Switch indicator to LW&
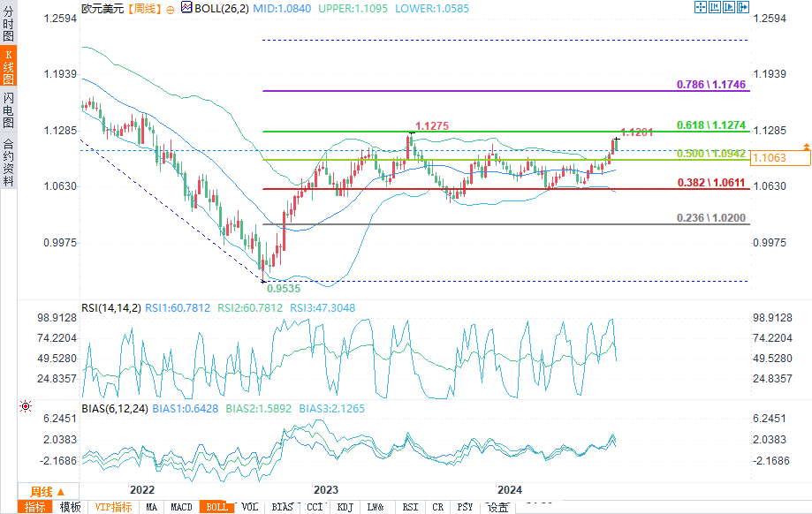 [x=376, y=507]
